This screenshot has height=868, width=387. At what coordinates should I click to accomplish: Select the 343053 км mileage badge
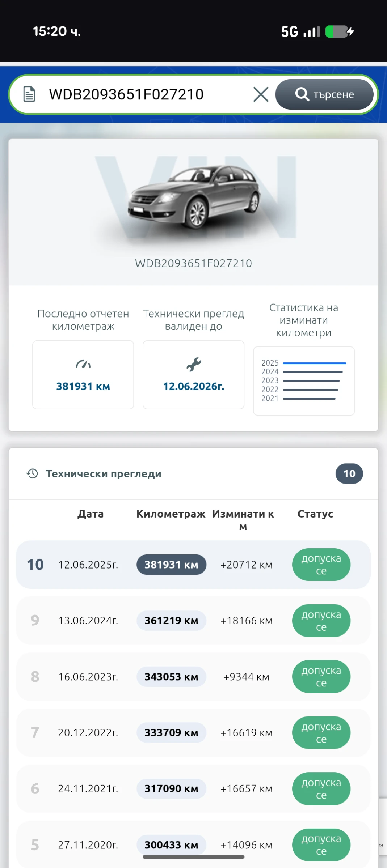171,677
